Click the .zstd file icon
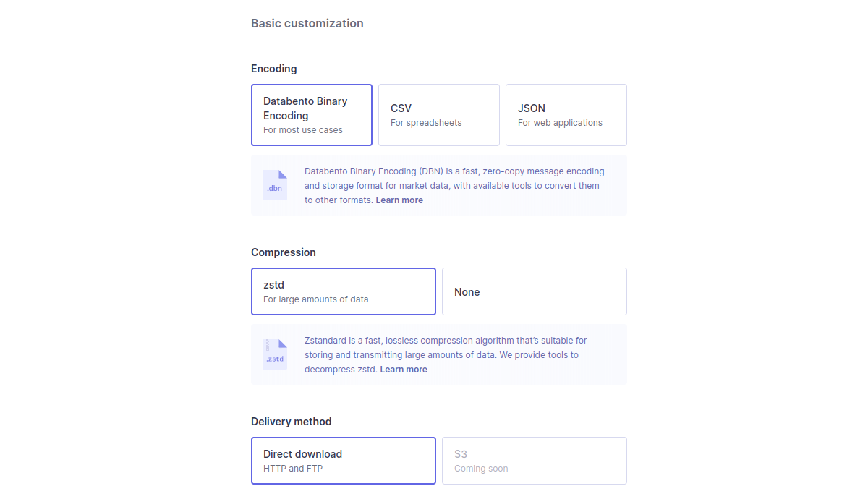Viewport: 868px width, 499px height. coord(275,354)
